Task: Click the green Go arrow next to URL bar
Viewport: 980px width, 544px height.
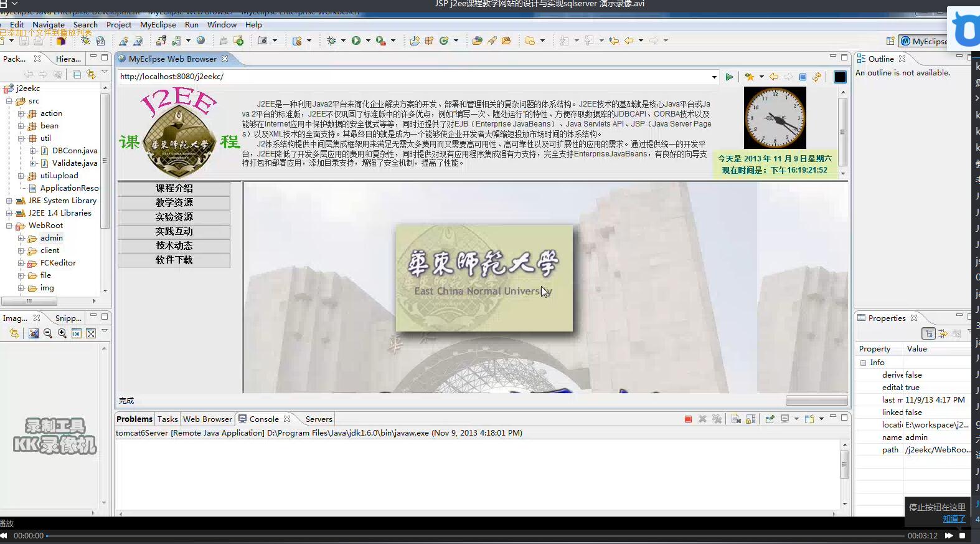Action: 729,77
